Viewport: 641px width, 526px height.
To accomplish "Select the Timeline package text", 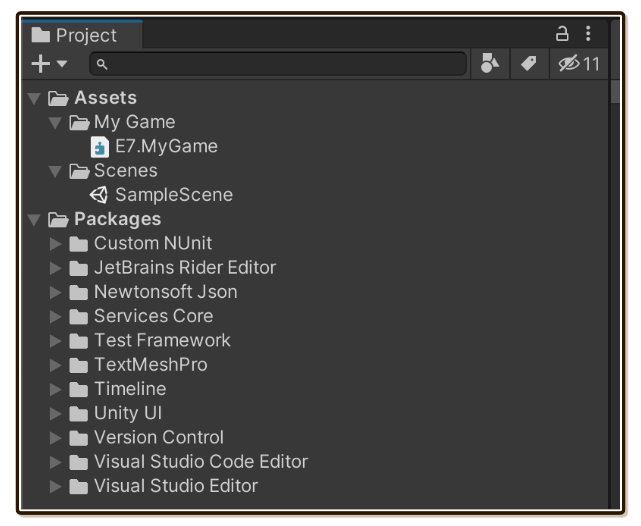I will pos(130,389).
